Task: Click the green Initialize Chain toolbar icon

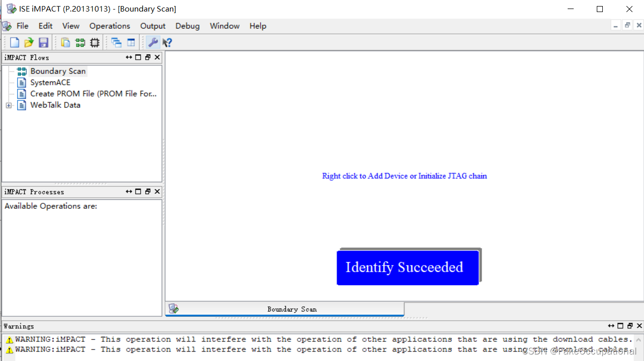Action: (80, 43)
